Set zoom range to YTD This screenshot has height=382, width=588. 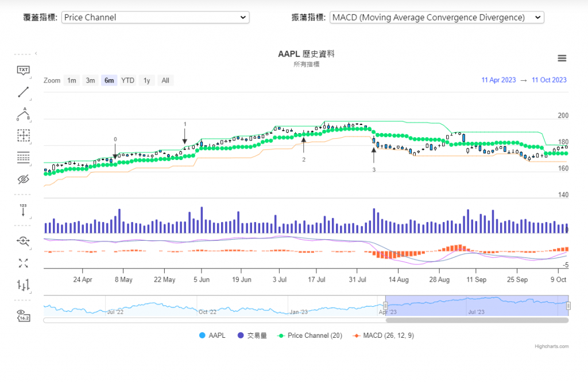pyautogui.click(x=128, y=80)
